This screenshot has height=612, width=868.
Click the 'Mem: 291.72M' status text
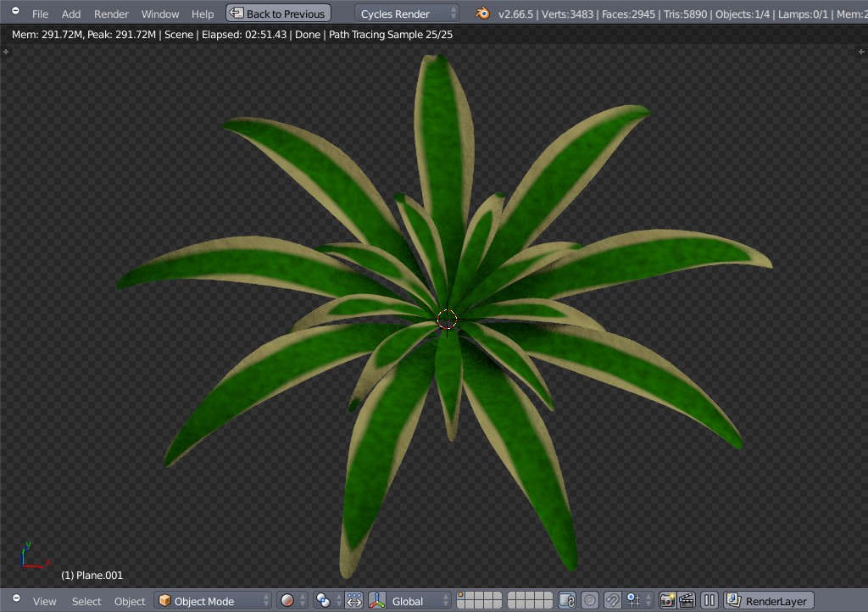[x=47, y=34]
